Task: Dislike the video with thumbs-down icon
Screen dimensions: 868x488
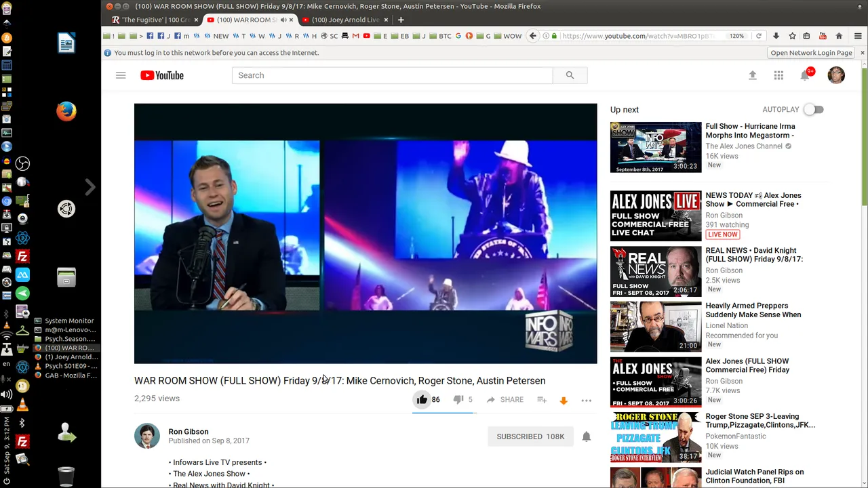Action: pyautogui.click(x=458, y=400)
